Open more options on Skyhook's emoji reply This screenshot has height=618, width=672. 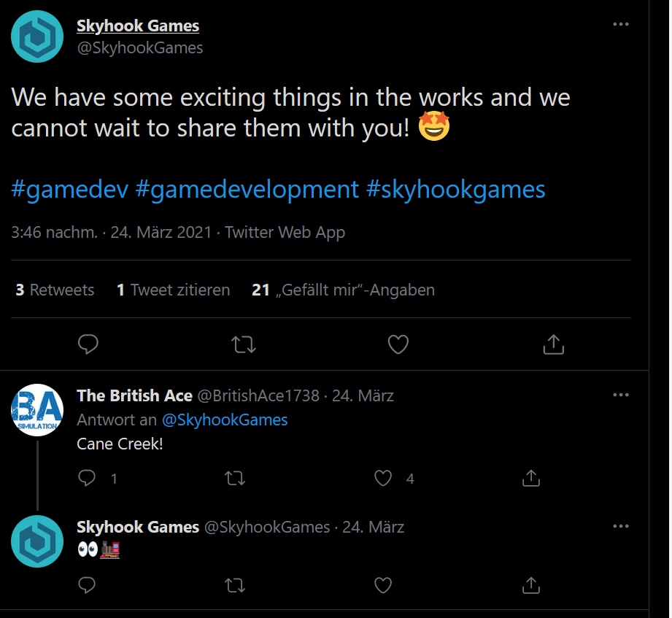(x=620, y=526)
